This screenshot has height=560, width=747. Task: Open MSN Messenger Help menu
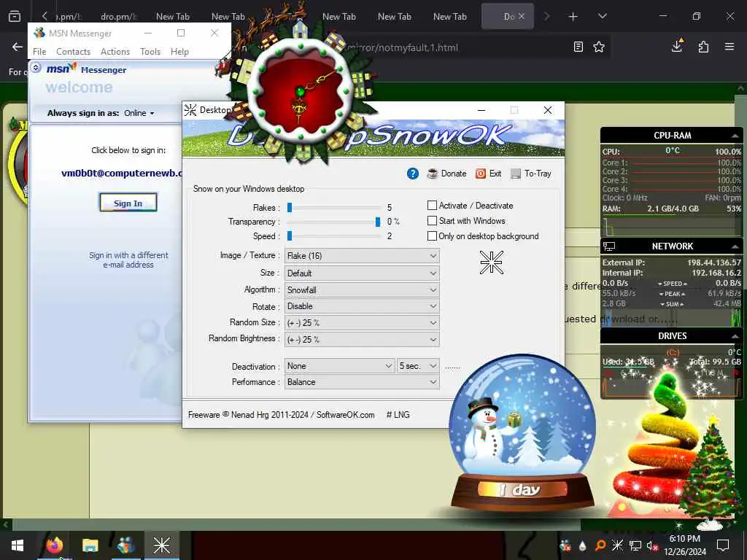click(179, 52)
